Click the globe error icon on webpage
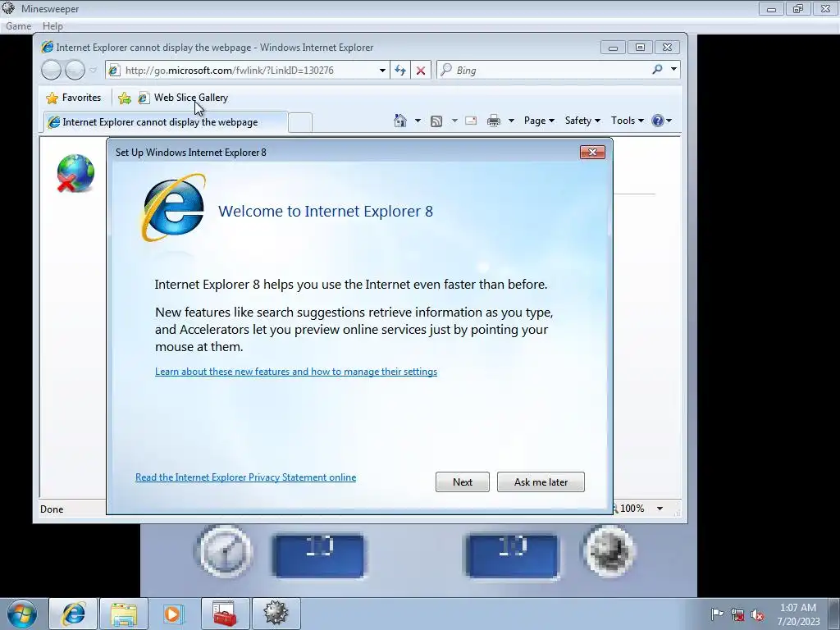This screenshot has height=630, width=840. pos(75,173)
